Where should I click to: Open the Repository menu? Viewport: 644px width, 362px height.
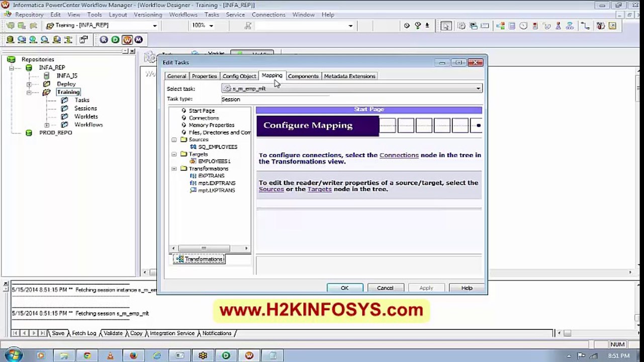[x=29, y=15]
